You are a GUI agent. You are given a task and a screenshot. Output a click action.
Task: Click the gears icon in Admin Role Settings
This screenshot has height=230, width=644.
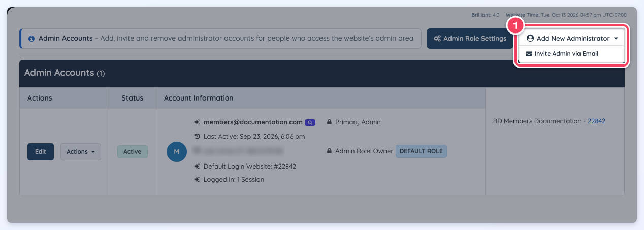pyautogui.click(x=437, y=39)
